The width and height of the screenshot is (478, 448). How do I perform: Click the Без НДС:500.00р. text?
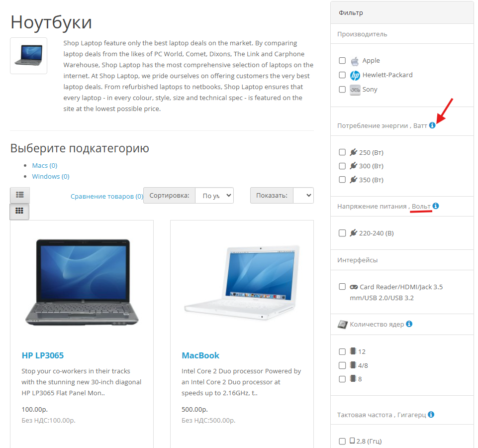(x=208, y=420)
